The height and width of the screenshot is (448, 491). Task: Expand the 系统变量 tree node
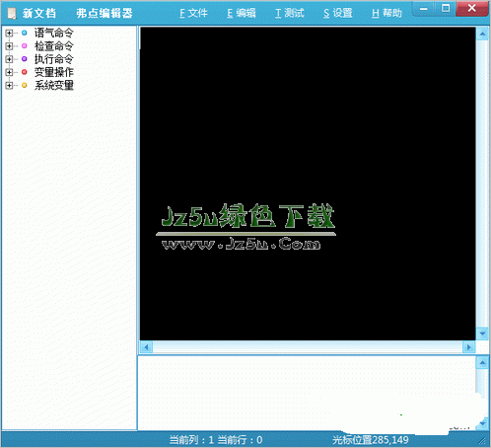pyautogui.click(x=9, y=86)
